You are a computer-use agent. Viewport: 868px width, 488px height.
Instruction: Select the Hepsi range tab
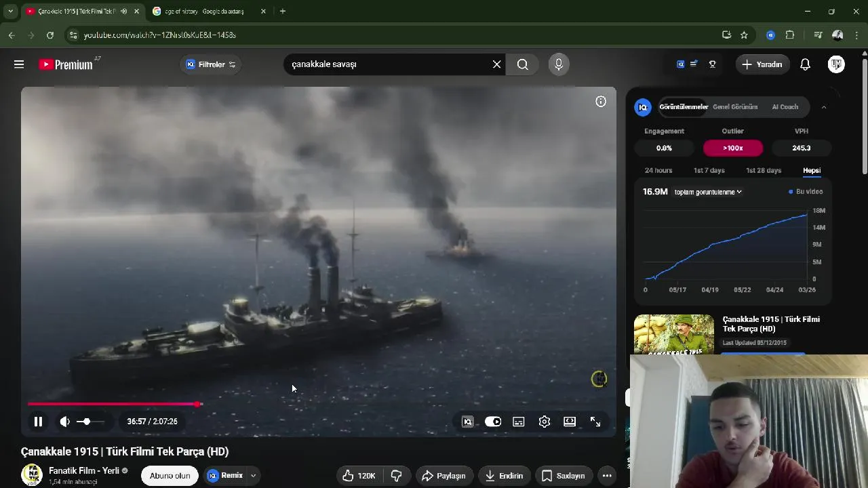tap(812, 170)
